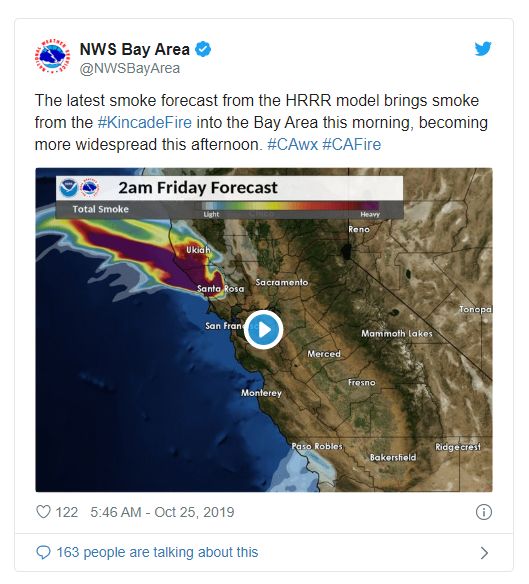Play the smoke forecast video
This screenshot has width=529, height=584.
(x=263, y=330)
